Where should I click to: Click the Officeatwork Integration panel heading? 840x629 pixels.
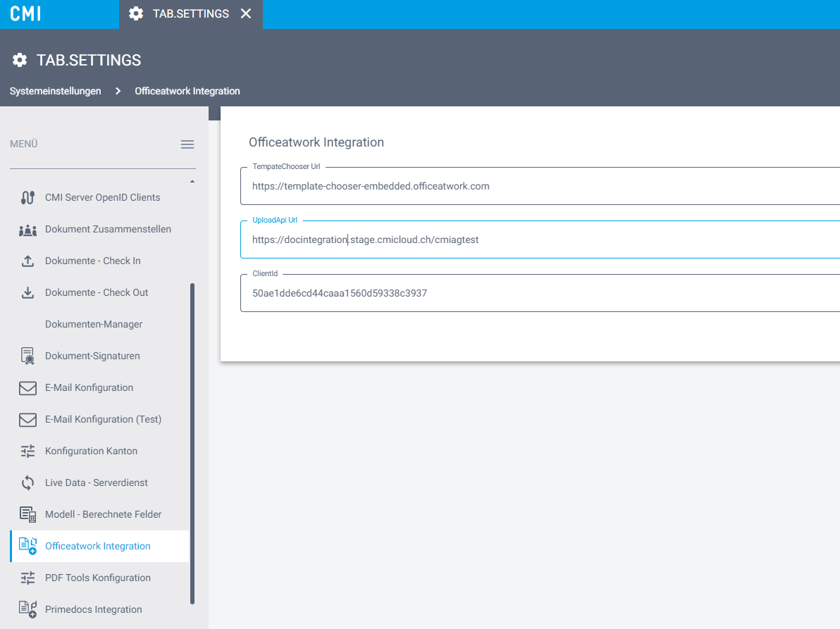(x=316, y=142)
